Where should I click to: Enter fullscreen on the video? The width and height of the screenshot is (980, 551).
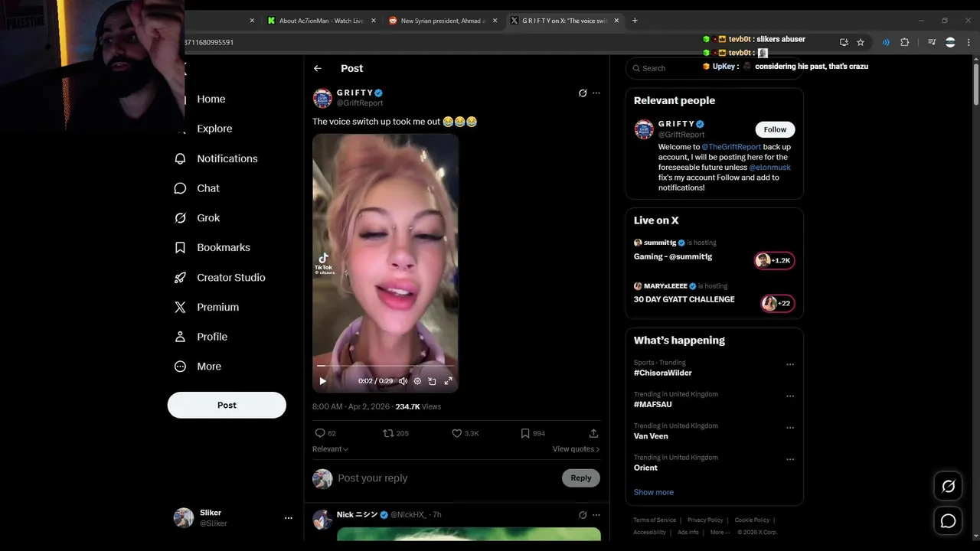[x=449, y=381]
